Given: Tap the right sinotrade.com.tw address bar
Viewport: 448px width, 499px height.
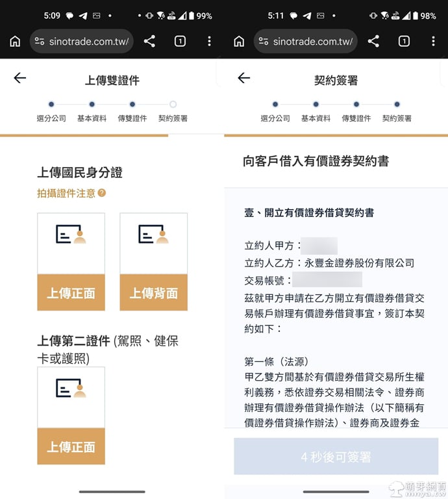Looking at the screenshot, I should pyautogui.click(x=306, y=42).
